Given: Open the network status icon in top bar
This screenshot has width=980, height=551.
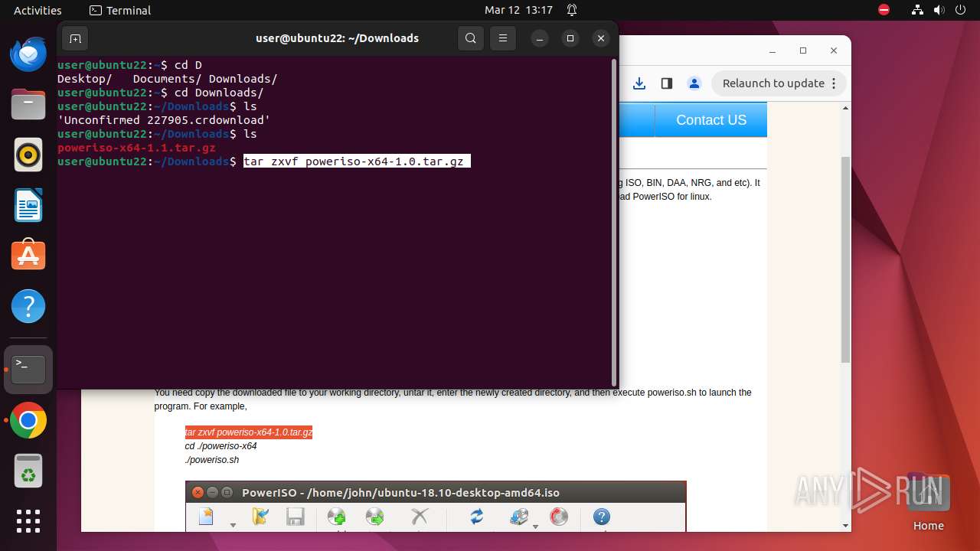Looking at the screenshot, I should click(x=917, y=10).
